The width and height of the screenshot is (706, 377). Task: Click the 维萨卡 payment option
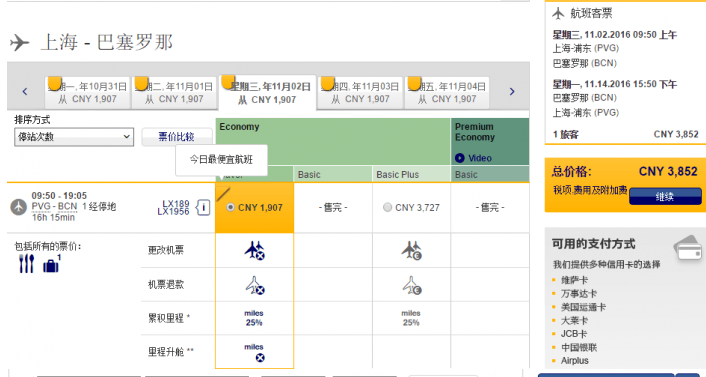click(574, 280)
